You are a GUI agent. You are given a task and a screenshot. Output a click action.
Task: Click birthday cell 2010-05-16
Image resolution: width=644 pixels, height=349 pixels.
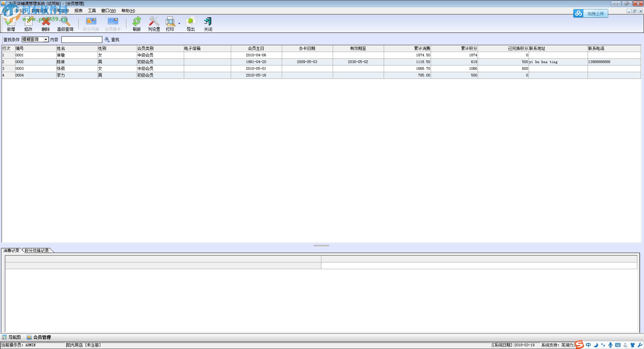[x=256, y=75]
